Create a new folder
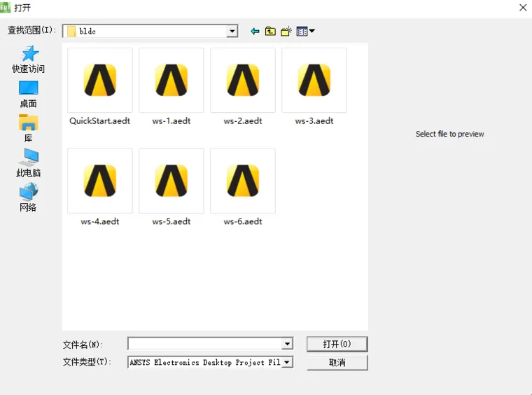 pos(286,32)
